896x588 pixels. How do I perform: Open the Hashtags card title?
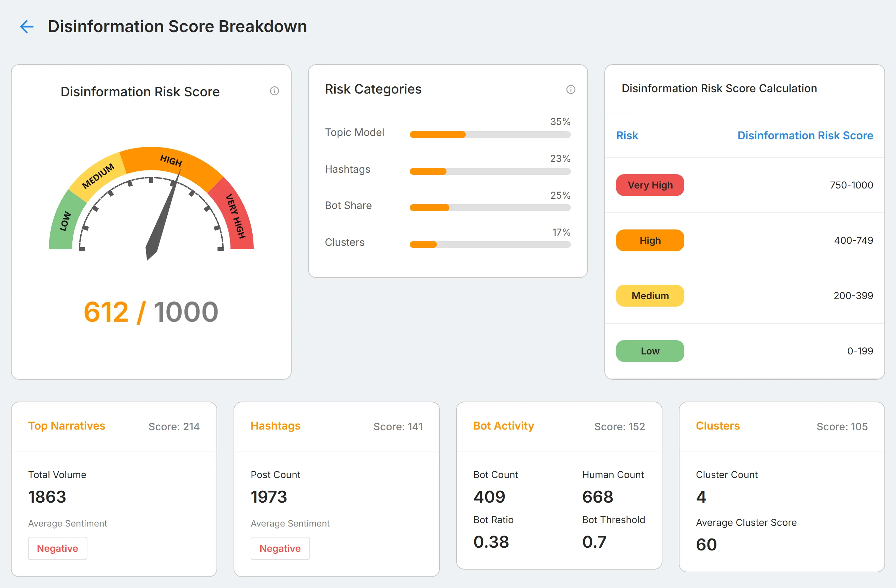tap(276, 426)
